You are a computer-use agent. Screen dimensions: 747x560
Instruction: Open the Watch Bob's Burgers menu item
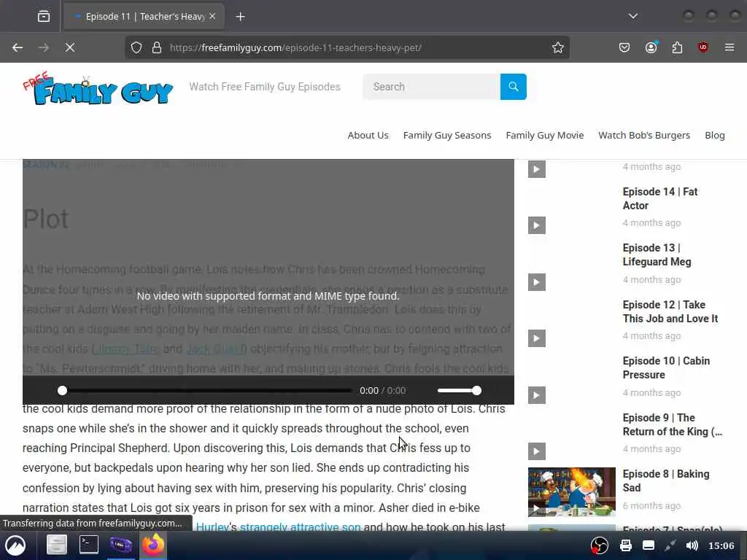click(x=644, y=135)
